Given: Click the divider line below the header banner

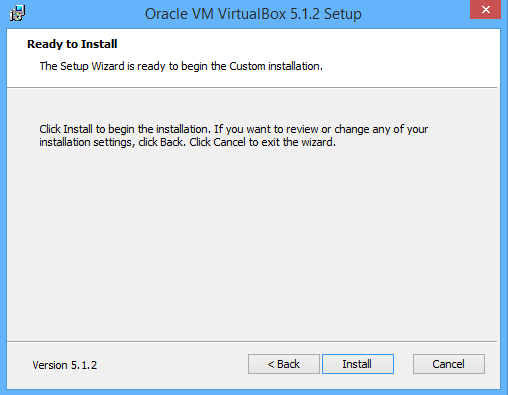Looking at the screenshot, I should [252, 88].
